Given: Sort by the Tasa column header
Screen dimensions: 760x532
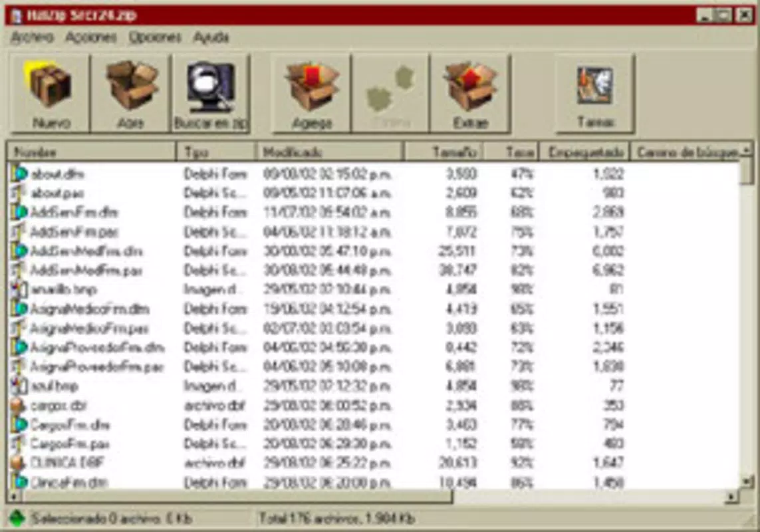Looking at the screenshot, I should point(511,152).
